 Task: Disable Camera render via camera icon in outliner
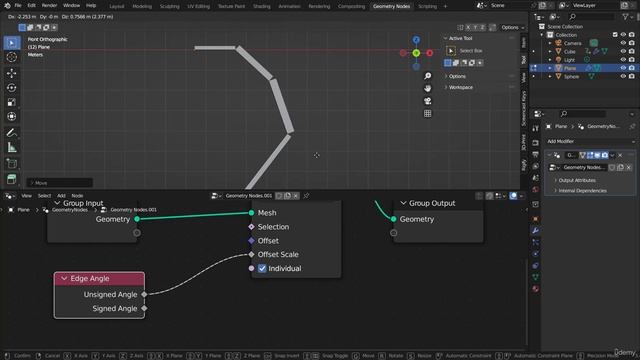pos(631,43)
